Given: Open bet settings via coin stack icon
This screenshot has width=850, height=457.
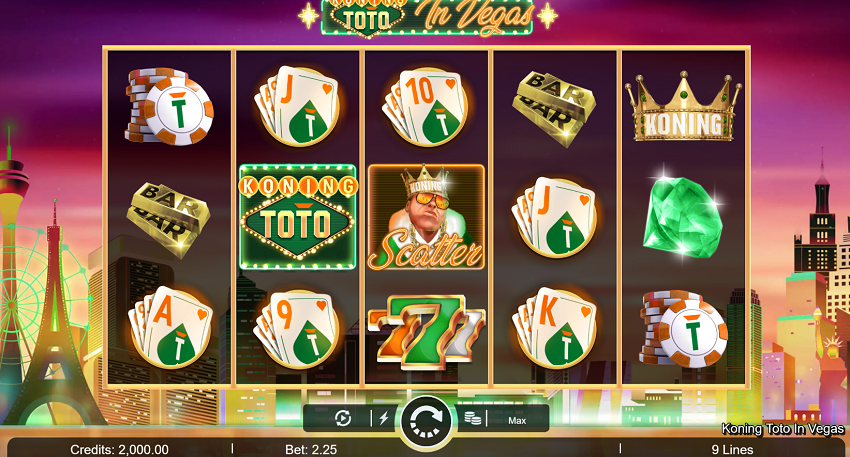Looking at the screenshot, I should coord(473,418).
